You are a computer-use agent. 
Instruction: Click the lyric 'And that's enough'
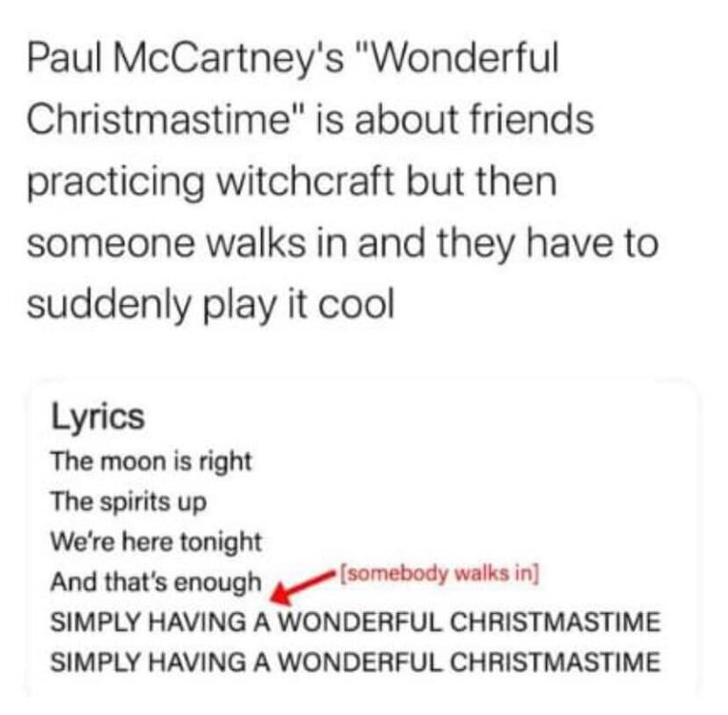[x=156, y=582]
